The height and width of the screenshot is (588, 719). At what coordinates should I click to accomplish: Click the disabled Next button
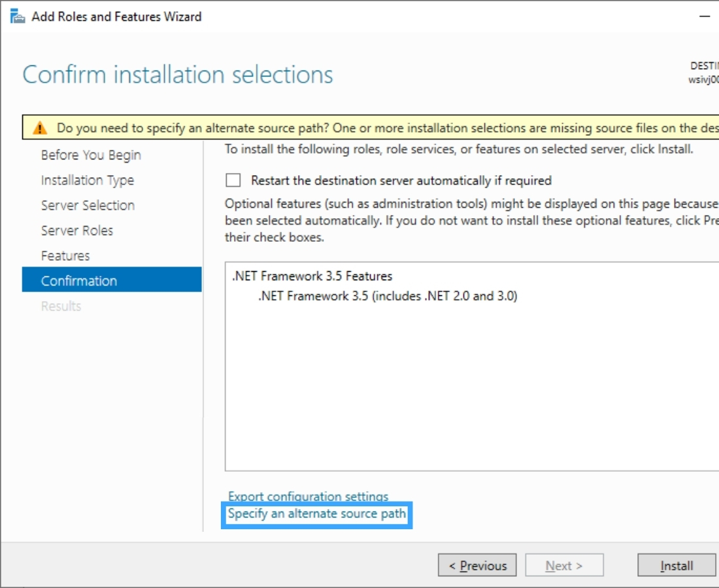(564, 566)
